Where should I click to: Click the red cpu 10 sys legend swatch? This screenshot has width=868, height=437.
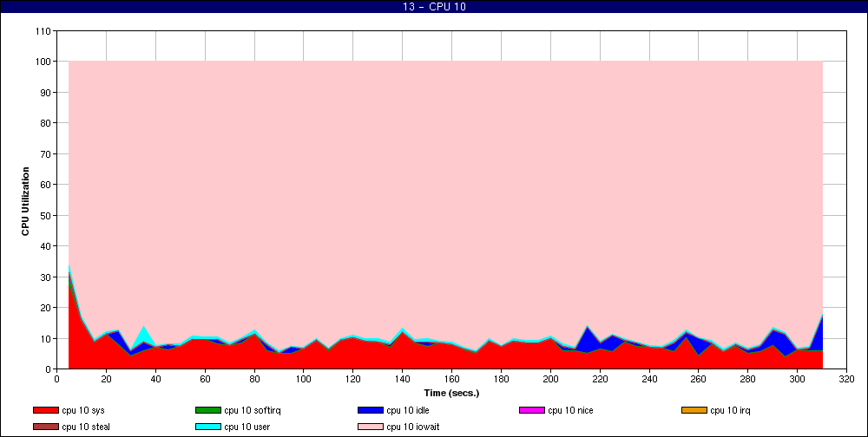(x=46, y=410)
